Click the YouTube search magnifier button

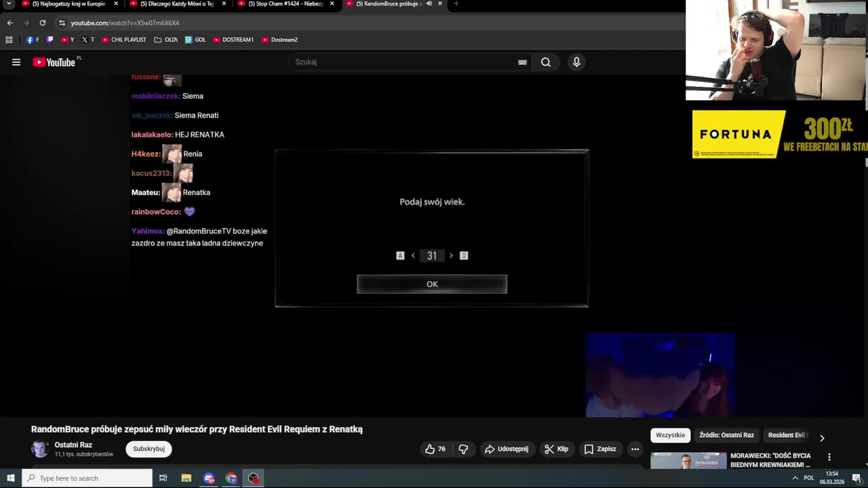[x=546, y=62]
